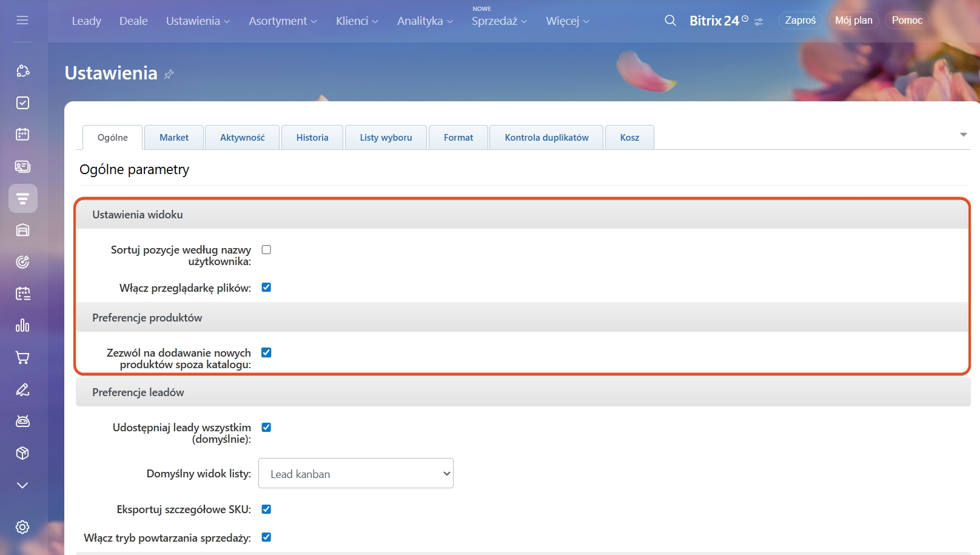Open the bar chart analytics sidebar icon

click(x=23, y=326)
